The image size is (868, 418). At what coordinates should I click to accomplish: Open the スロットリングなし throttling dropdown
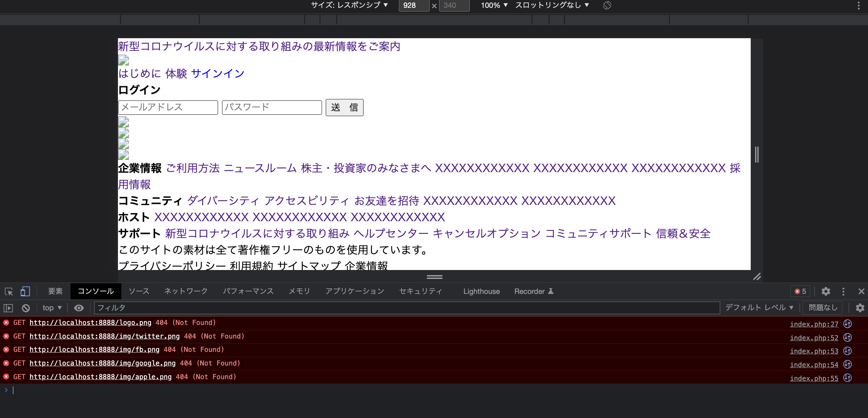click(552, 5)
